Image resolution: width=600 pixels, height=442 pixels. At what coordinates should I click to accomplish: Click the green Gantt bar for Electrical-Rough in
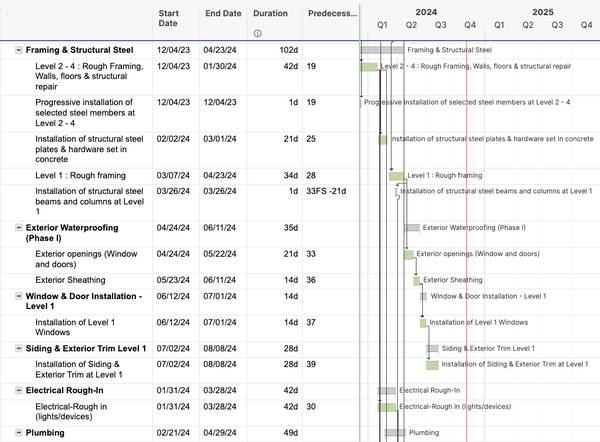coord(387,407)
